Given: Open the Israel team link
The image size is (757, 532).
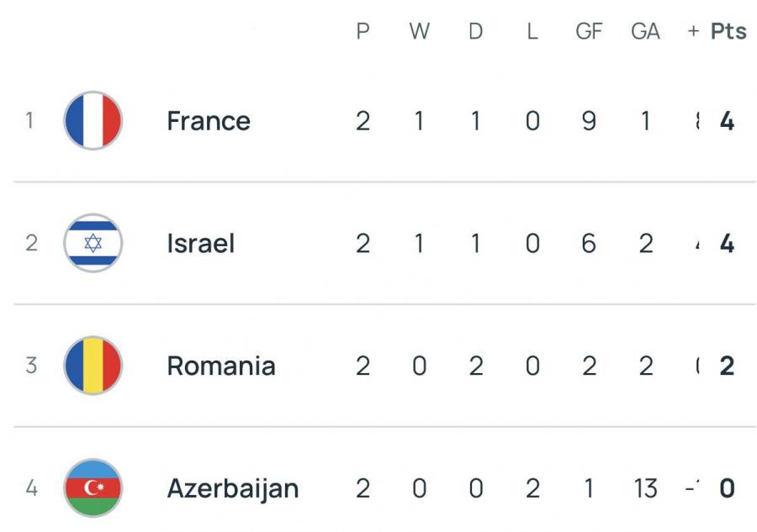Looking at the screenshot, I should pos(200,244).
